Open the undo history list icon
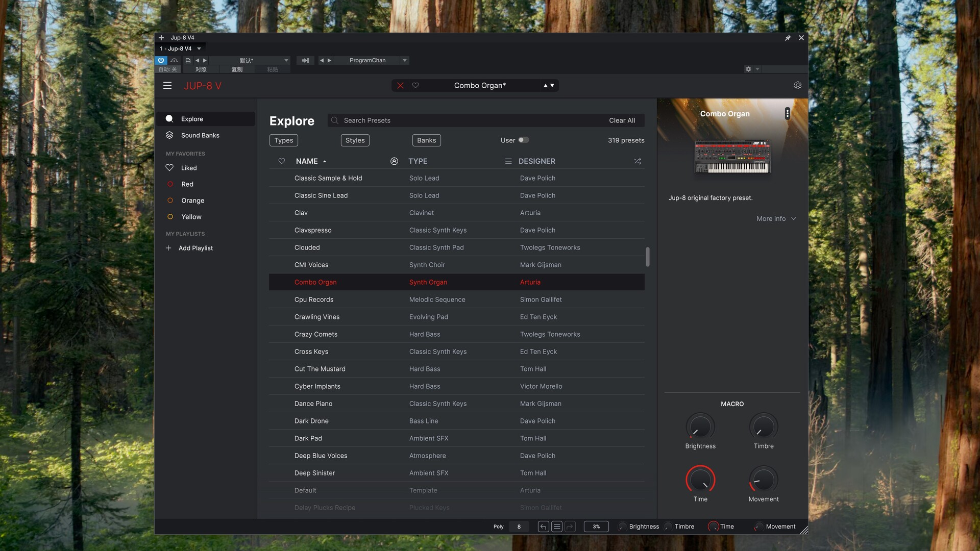The image size is (980, 551). pos(557,527)
